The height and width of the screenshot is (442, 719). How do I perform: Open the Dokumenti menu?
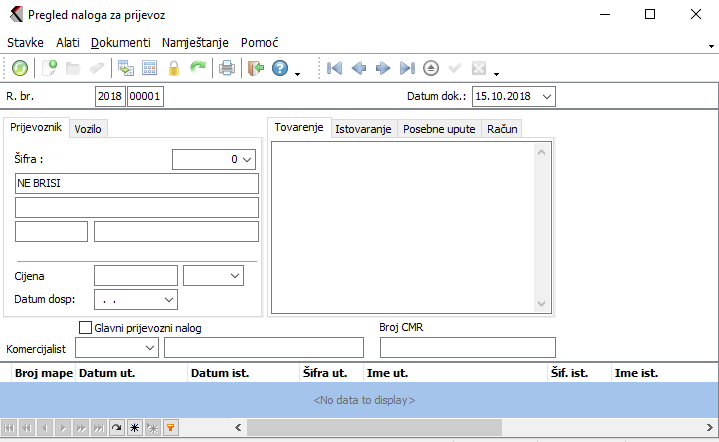(120, 43)
